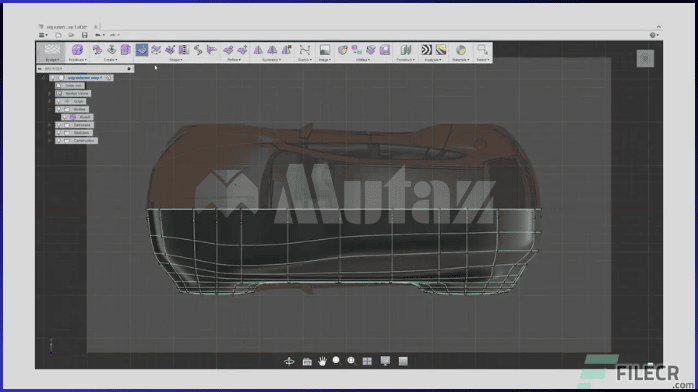Open the Zebra stripe analysis tool

point(426,50)
